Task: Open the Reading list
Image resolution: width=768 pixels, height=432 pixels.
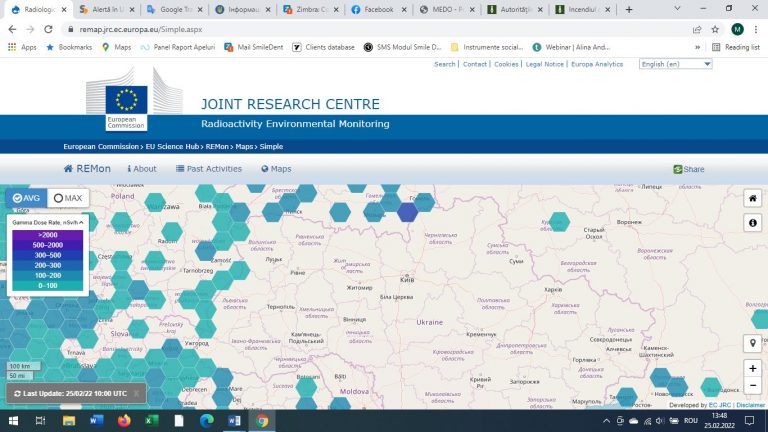Action: 736,47
